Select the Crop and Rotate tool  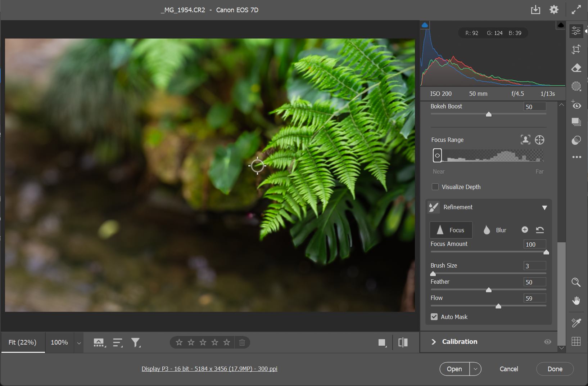pyautogui.click(x=576, y=49)
